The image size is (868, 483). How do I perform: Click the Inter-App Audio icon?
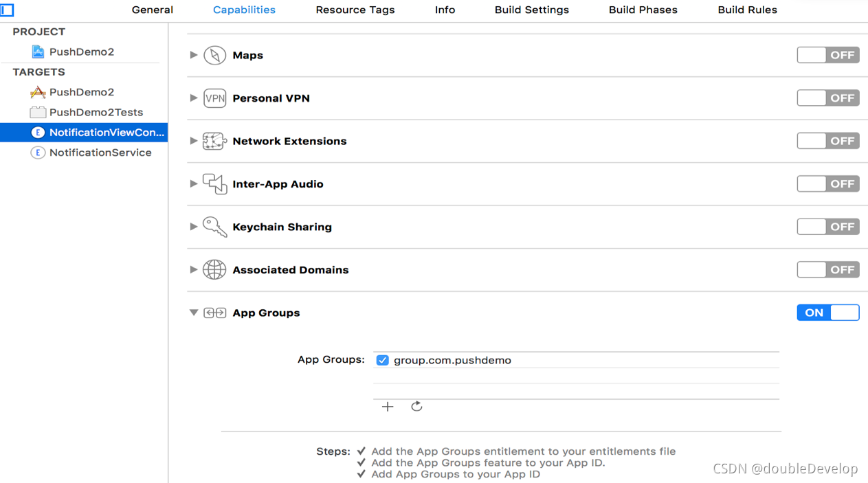tap(214, 184)
